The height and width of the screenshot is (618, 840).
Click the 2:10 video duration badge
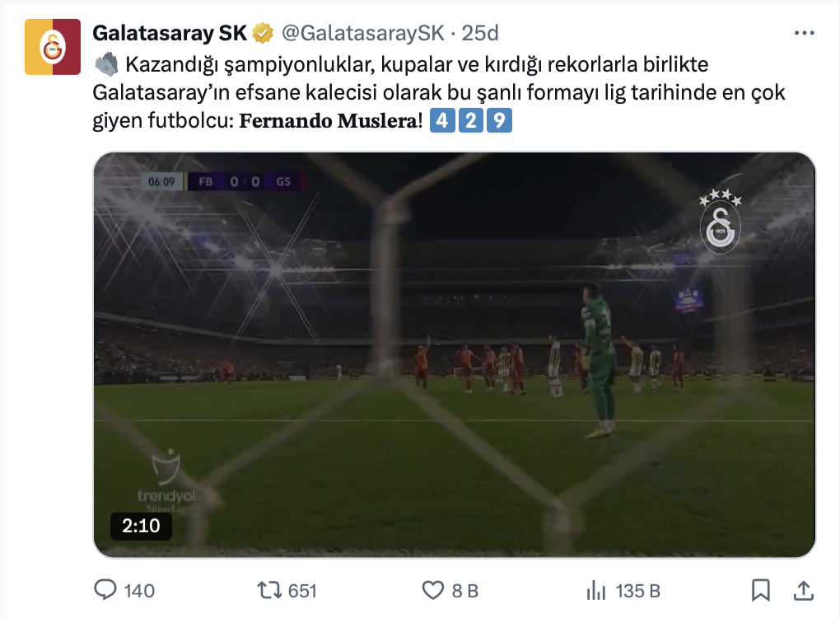pyautogui.click(x=141, y=526)
